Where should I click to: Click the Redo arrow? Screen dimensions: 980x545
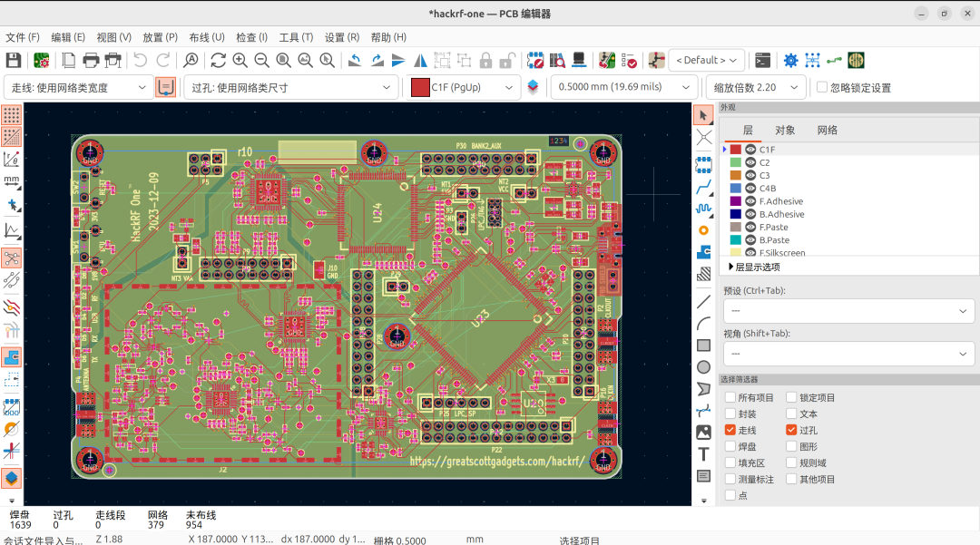point(163,61)
